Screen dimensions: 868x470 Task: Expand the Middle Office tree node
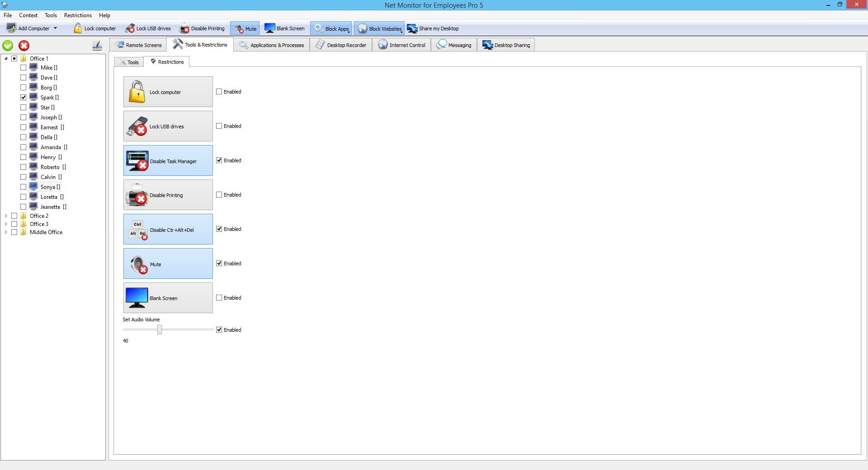pos(6,232)
